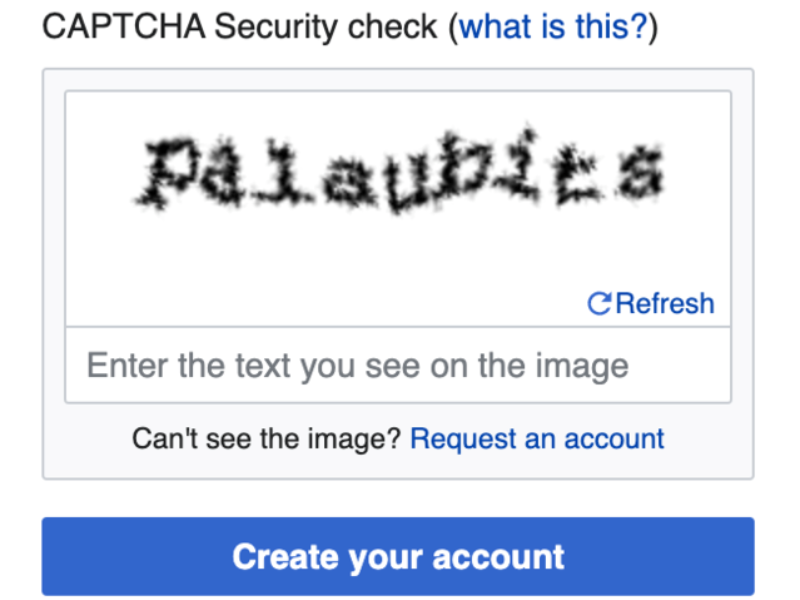This screenshot has height=600, width=800.
Task: Click the "Can't see the image?" text
Action: point(266,438)
